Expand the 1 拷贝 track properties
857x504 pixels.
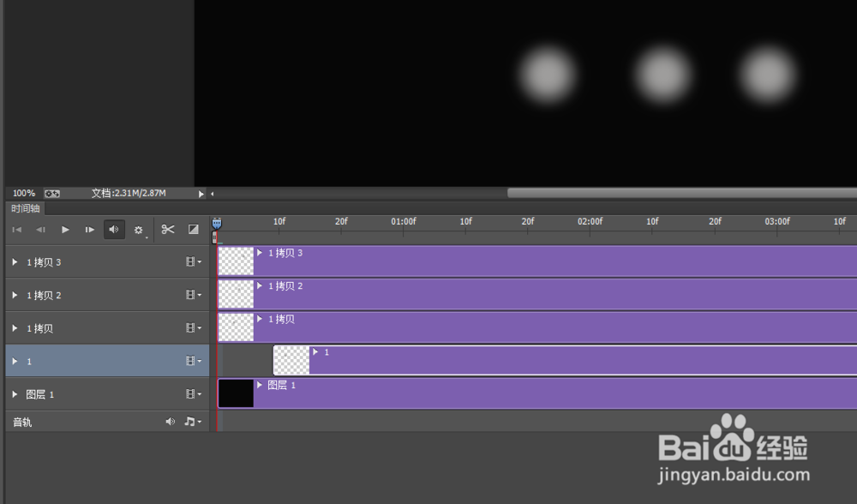click(15, 328)
